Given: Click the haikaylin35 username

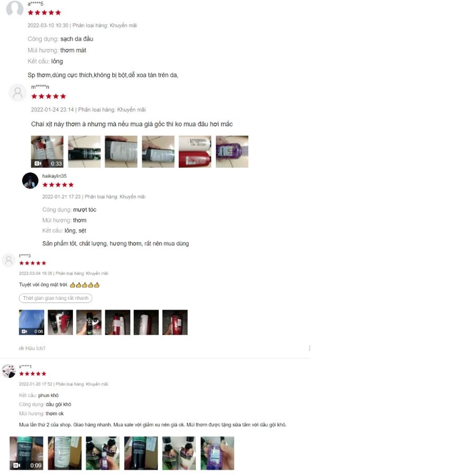Looking at the screenshot, I should point(54,176).
